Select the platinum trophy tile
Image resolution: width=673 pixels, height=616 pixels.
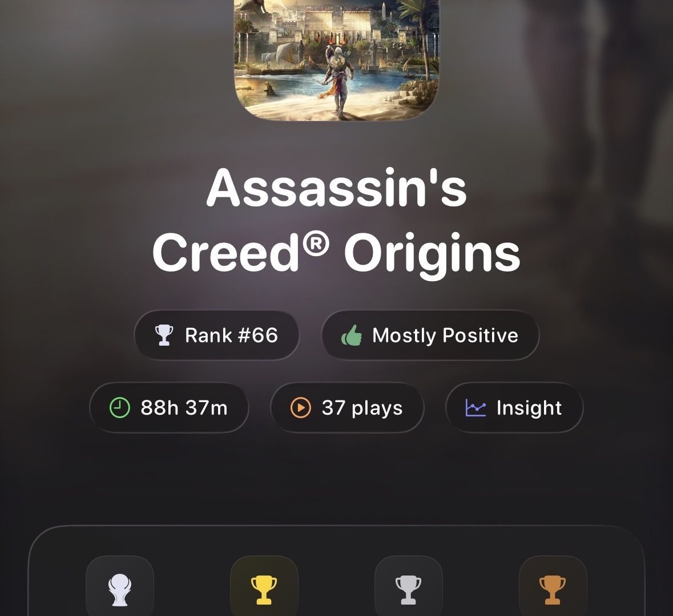pyautogui.click(x=120, y=586)
